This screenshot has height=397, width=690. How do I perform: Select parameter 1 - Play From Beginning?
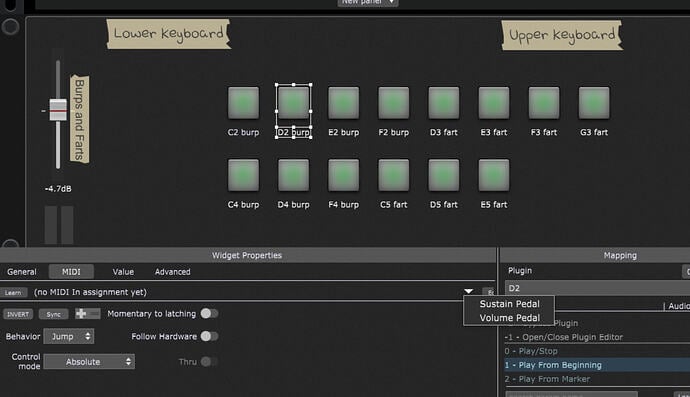pyautogui.click(x=597, y=365)
